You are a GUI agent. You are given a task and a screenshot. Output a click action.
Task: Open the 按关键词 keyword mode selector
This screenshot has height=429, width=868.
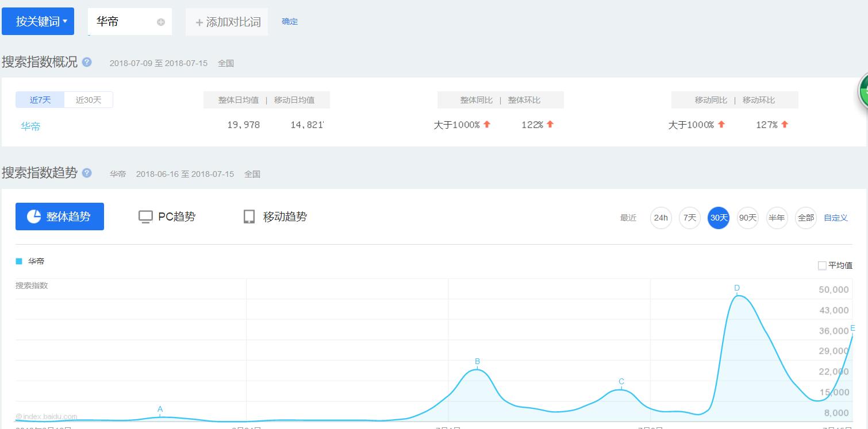[38, 21]
